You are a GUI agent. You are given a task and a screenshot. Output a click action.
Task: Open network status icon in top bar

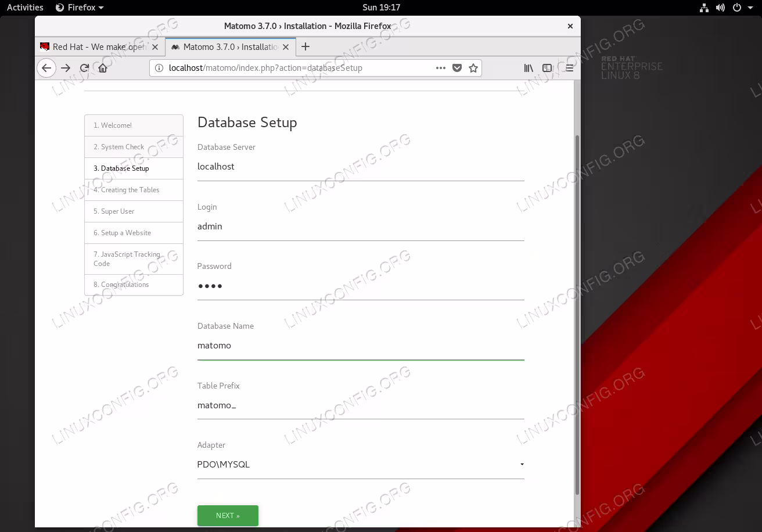(x=705, y=8)
